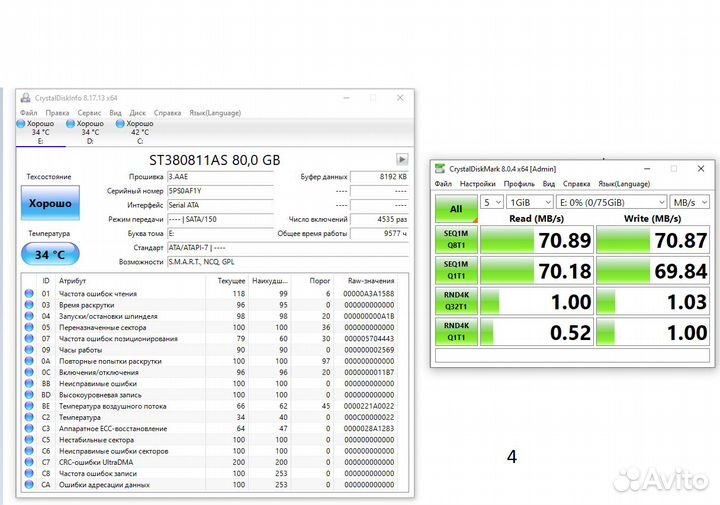
Task: Open Профиль menu in CrystalDiskMark
Action: pyautogui.click(x=519, y=184)
